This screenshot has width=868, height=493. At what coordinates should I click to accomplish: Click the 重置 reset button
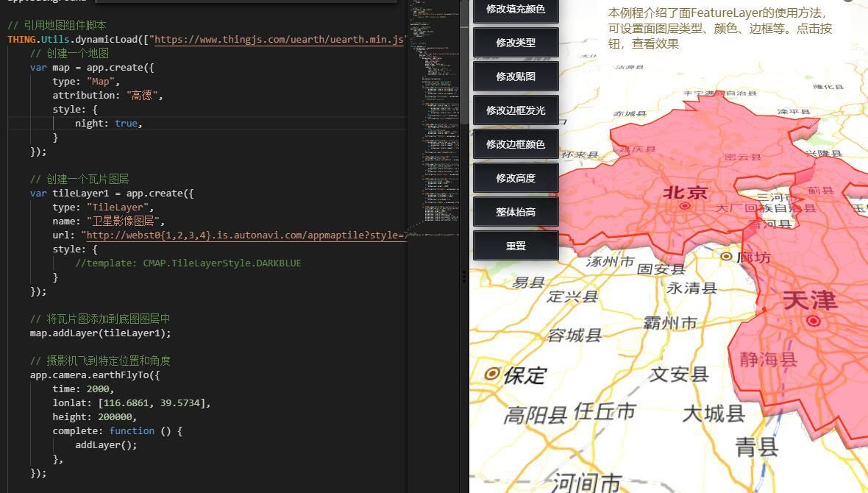click(516, 245)
